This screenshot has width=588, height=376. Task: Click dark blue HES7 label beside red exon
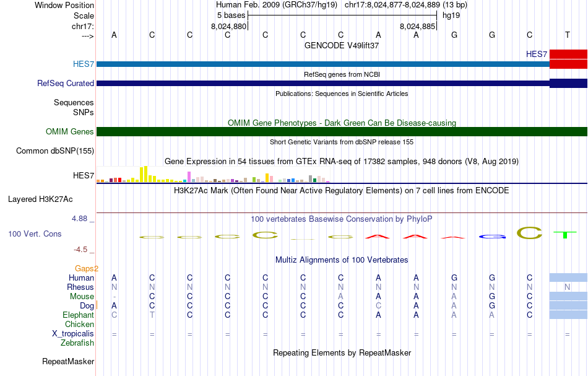537,54
